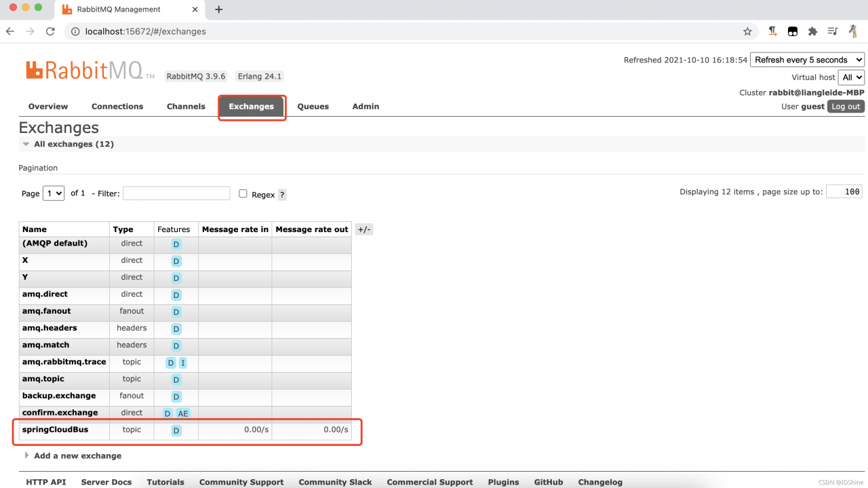
Task: Close the RabbitMQ Management tab
Action: [x=195, y=10]
